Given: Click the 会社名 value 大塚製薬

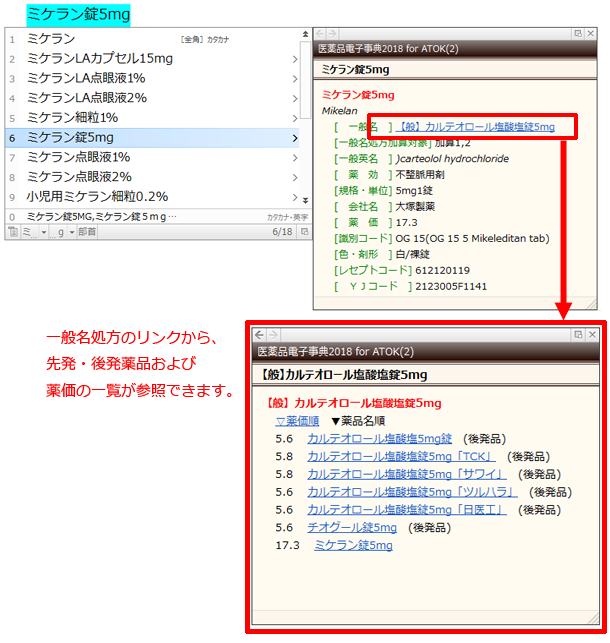Looking at the screenshot, I should 415,207.
